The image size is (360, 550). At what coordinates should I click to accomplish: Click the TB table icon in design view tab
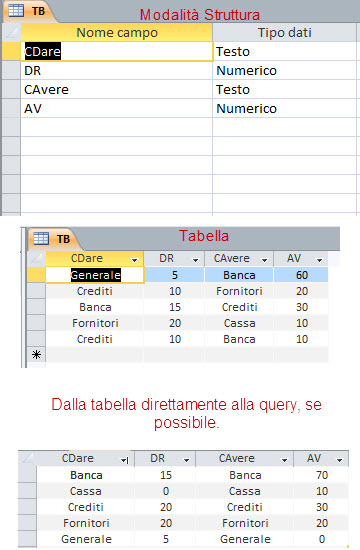pos(16,11)
